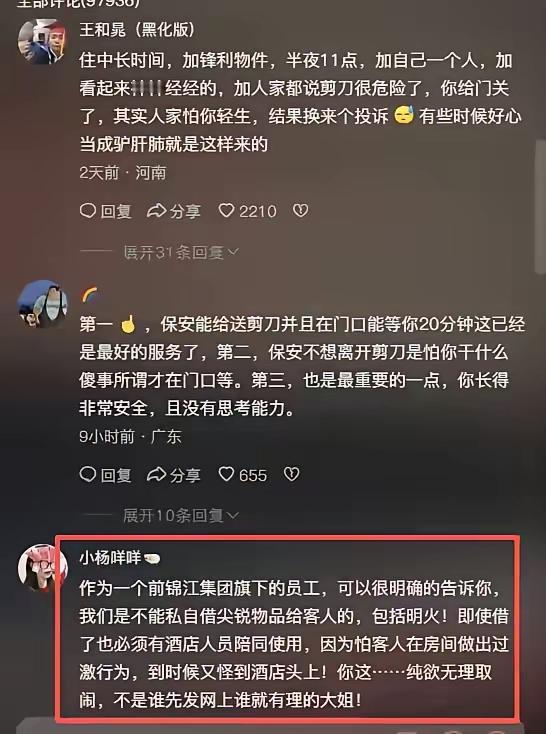546x734 pixels.
Task: Click the 2210 like count
Action: 258,212
